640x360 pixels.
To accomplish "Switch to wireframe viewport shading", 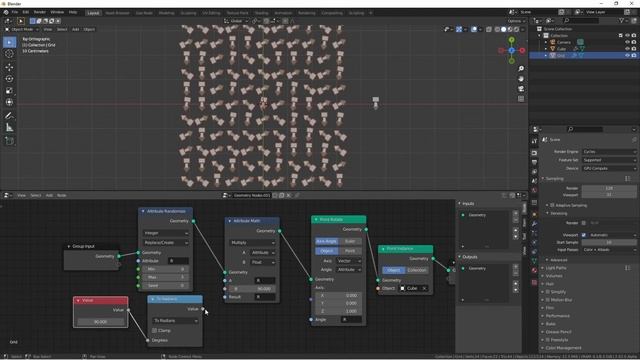I will (x=497, y=29).
